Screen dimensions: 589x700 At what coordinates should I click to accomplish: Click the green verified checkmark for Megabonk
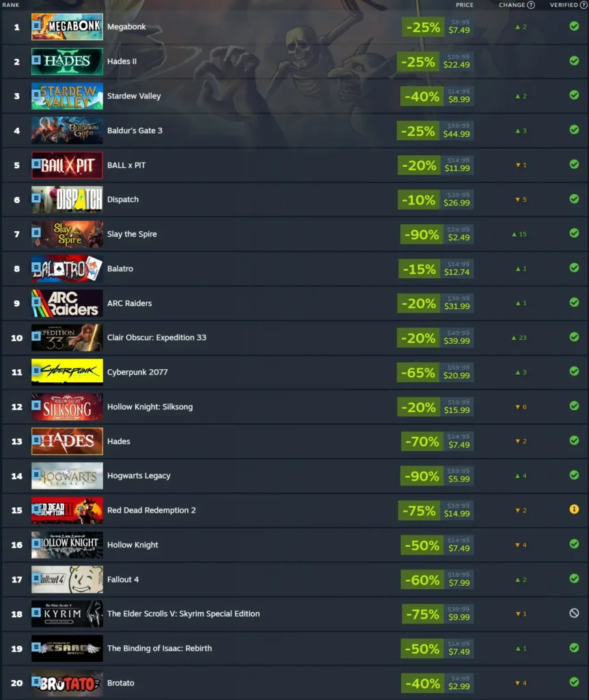[574, 26]
